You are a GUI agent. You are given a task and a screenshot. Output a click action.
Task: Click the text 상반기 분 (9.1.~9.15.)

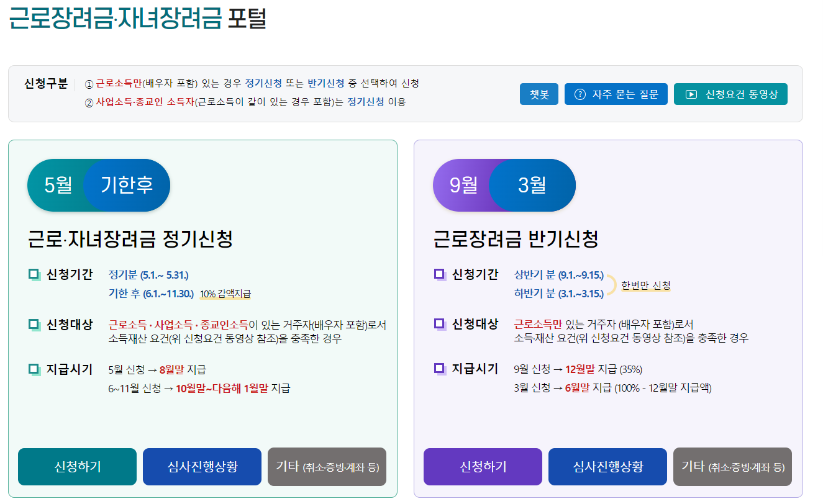pos(559,275)
